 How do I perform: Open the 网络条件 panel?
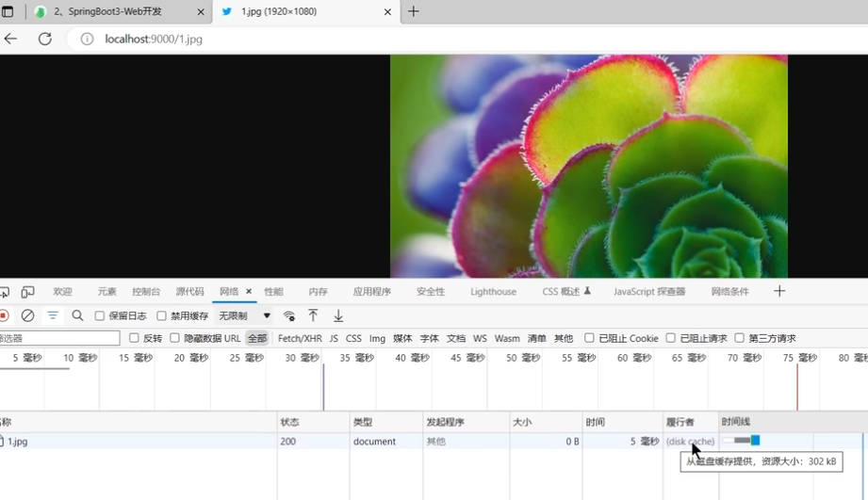[729, 292]
